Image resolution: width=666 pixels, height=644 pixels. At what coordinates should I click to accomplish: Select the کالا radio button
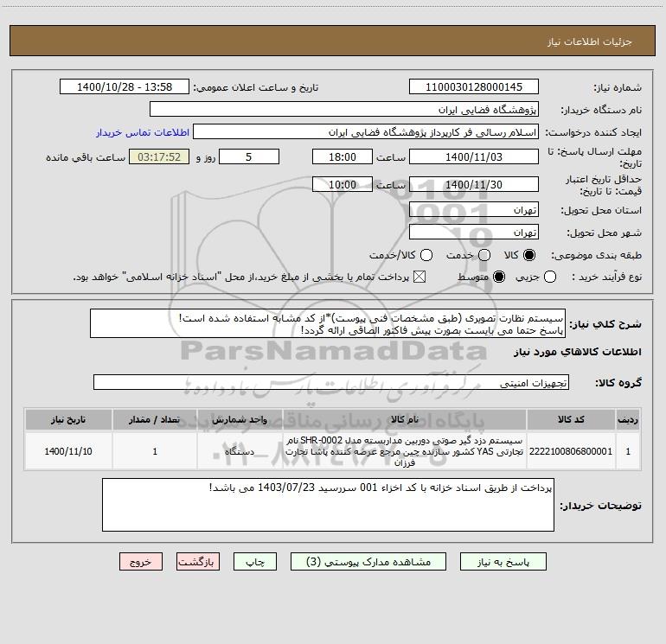529,255
